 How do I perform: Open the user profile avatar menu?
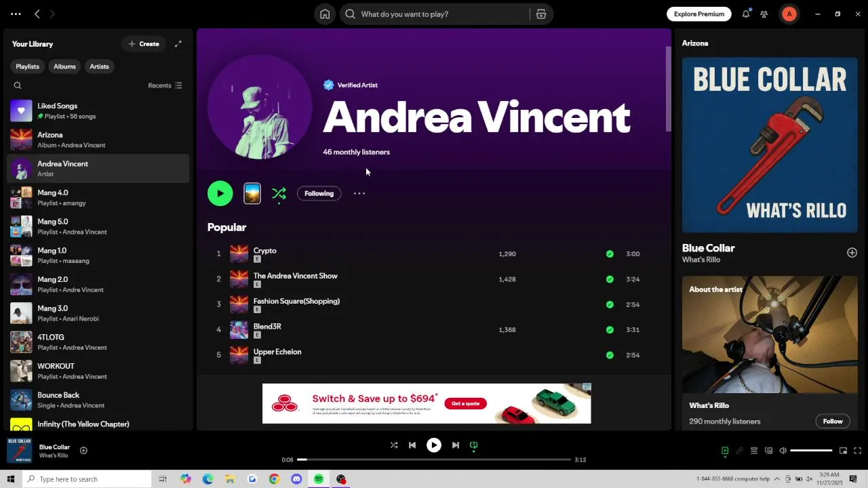click(789, 14)
